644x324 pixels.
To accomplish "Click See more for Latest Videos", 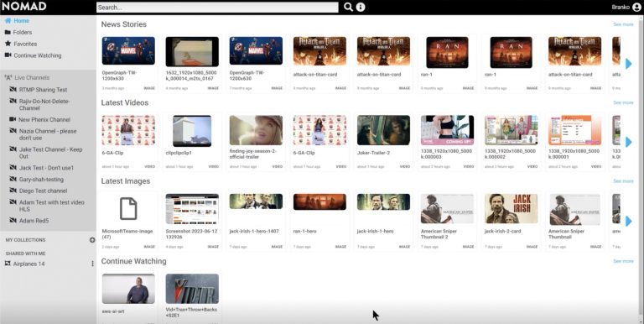I will [623, 102].
